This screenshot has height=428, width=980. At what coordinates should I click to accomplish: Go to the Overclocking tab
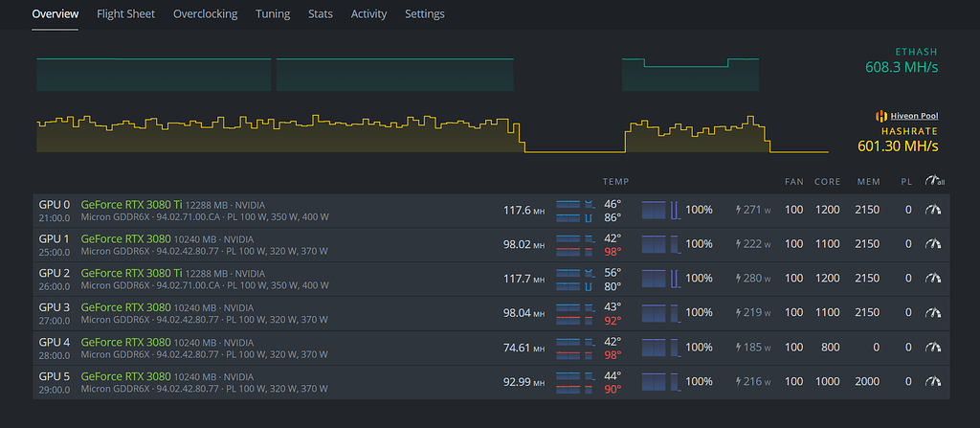tap(205, 13)
